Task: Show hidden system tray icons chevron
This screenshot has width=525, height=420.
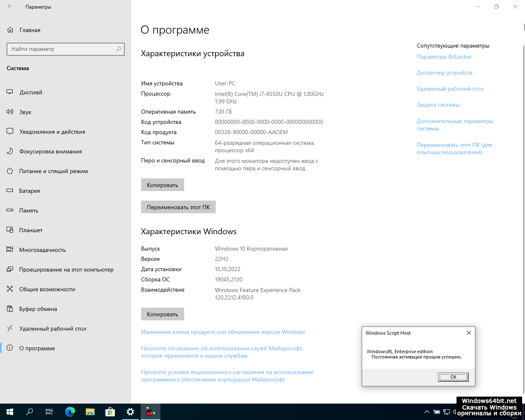Action: [427, 412]
